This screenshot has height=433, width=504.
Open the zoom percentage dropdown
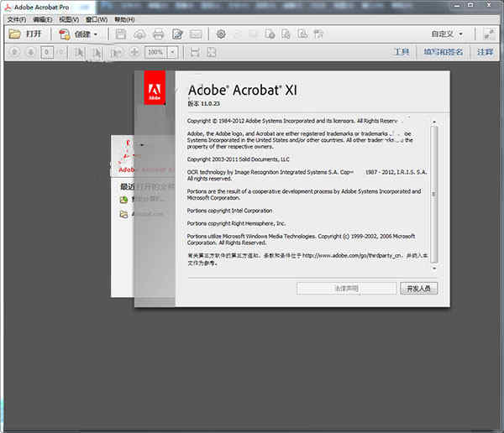(x=172, y=52)
